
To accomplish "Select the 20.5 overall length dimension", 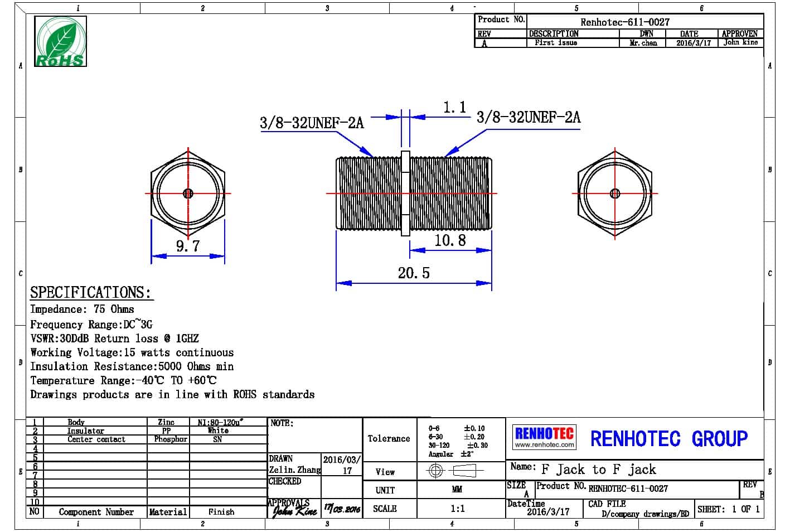I will pos(414,273).
